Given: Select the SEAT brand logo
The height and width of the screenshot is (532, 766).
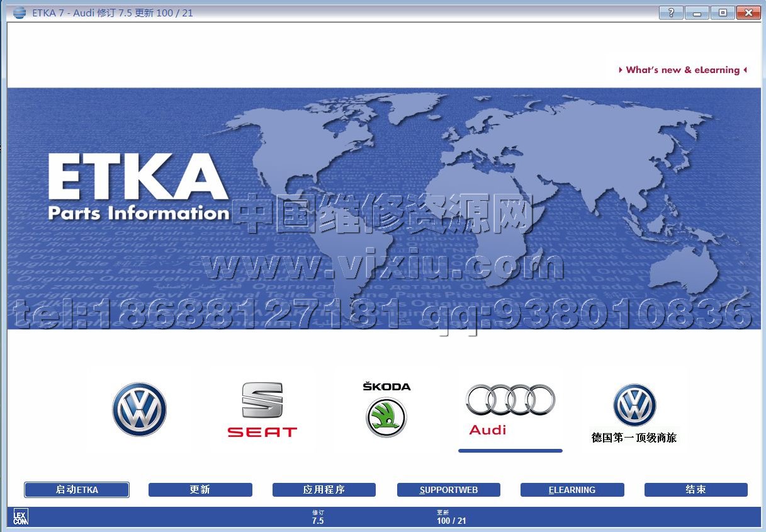Looking at the screenshot, I should [262, 409].
